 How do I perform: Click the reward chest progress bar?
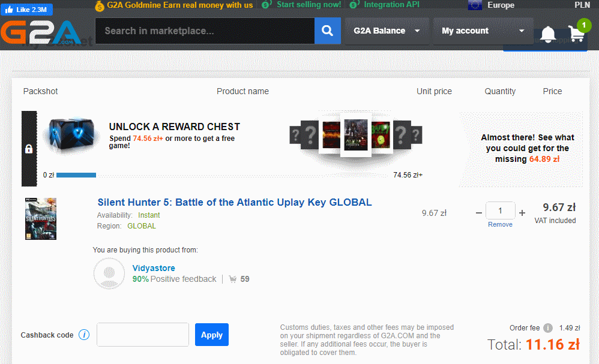76,175
